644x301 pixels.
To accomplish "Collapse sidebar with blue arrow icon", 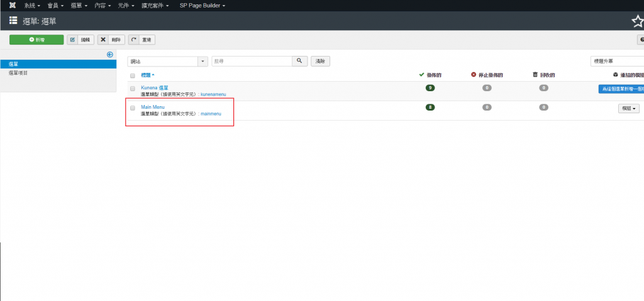I will pyautogui.click(x=109, y=55).
